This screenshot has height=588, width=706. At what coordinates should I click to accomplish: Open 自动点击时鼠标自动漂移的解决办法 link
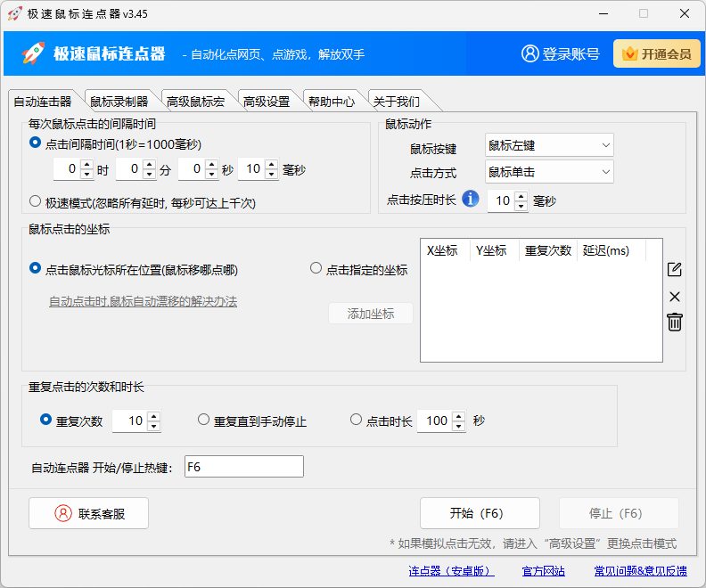(x=143, y=302)
